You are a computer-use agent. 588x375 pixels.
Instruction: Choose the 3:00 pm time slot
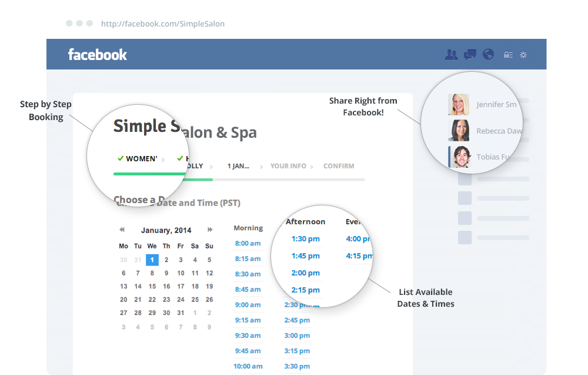(297, 336)
